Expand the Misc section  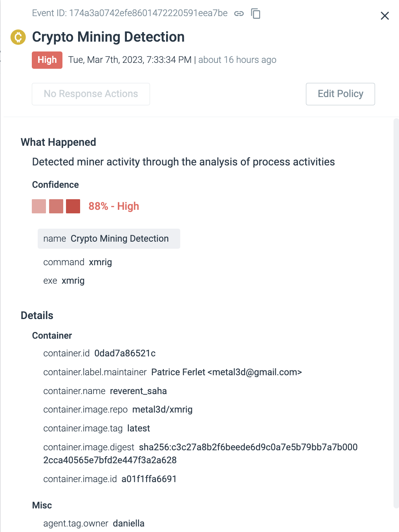(x=42, y=505)
